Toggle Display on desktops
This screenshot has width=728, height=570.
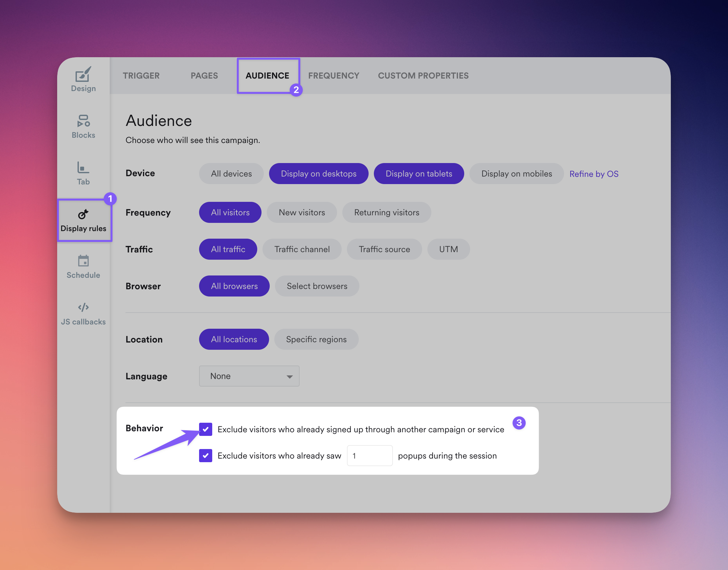click(318, 174)
